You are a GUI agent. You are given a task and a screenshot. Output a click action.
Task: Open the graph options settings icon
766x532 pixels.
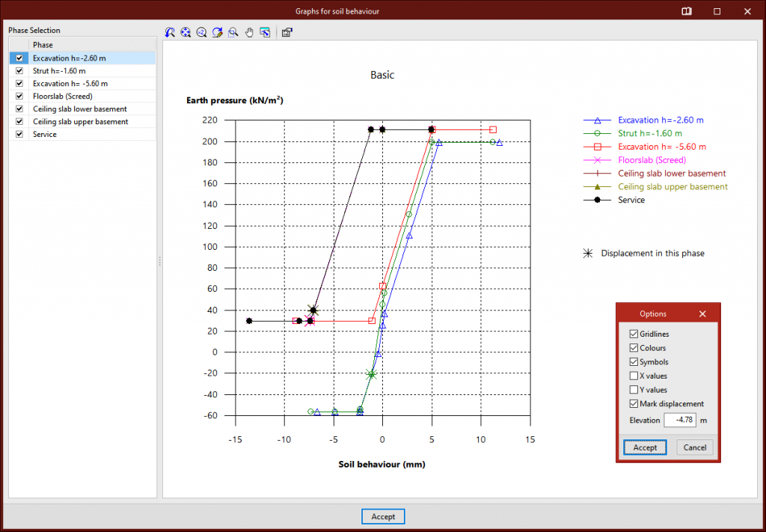(x=287, y=32)
